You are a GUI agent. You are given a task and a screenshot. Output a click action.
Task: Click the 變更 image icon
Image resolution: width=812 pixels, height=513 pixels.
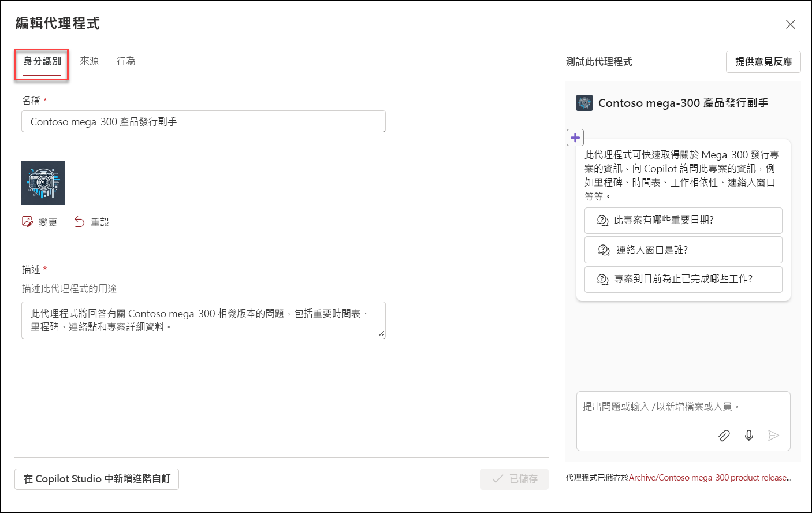(x=27, y=222)
